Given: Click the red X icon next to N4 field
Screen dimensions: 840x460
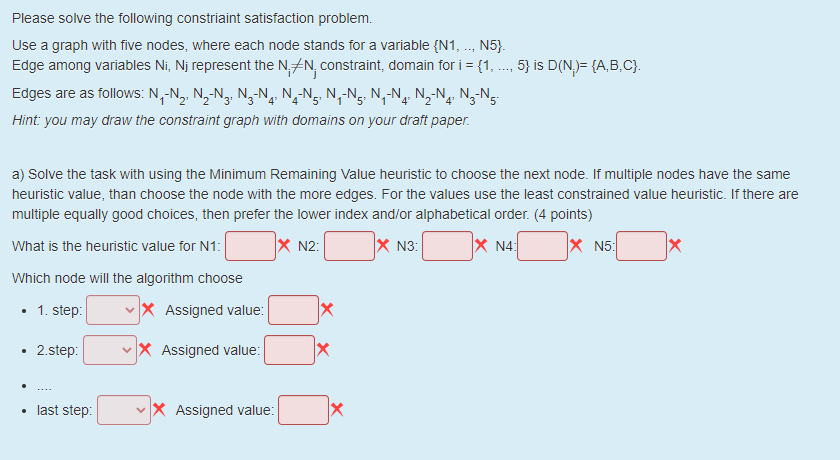Looking at the screenshot, I should click(x=576, y=245).
